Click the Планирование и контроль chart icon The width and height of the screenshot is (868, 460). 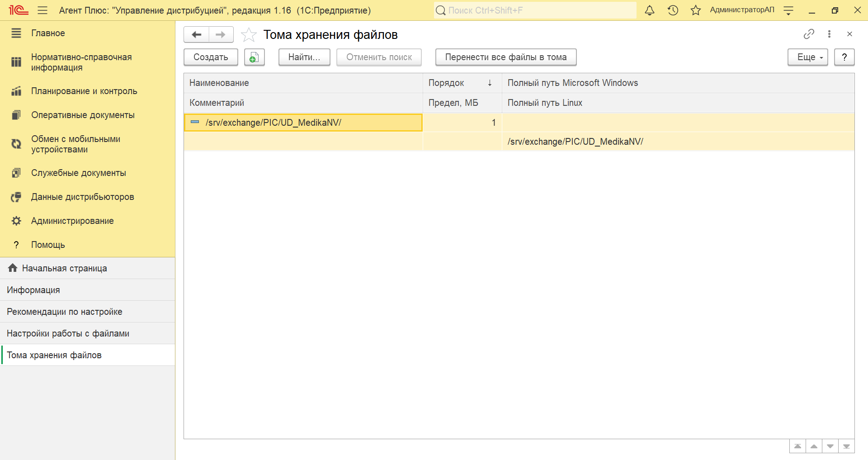[16, 91]
